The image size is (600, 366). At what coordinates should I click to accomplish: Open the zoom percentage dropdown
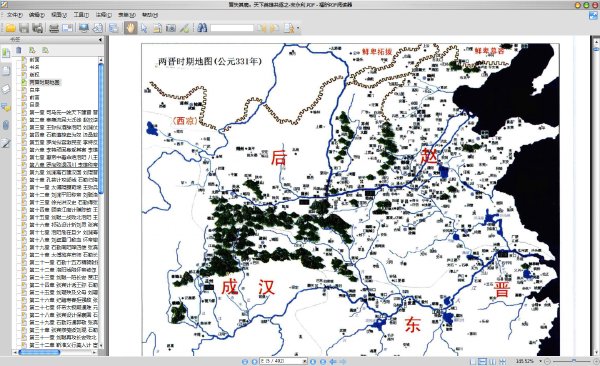pyautogui.click(x=540, y=361)
